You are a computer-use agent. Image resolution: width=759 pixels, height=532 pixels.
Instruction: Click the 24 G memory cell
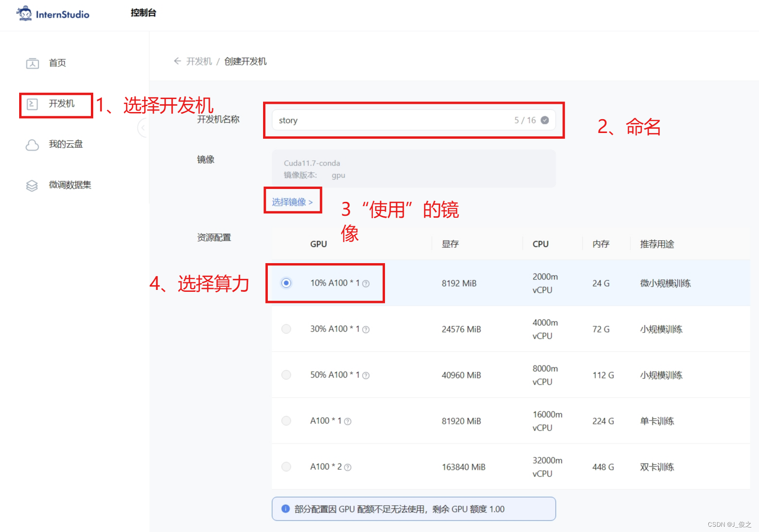click(601, 283)
